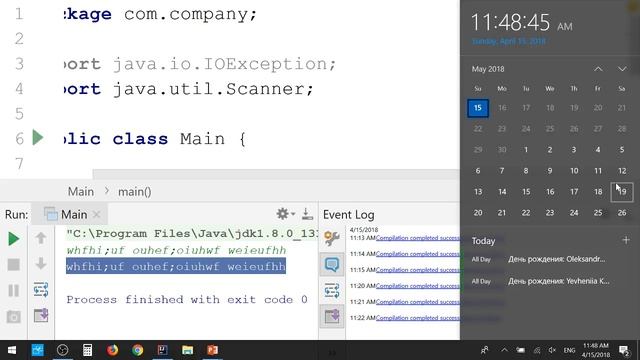Toggle soft-wrap in Run console

[41, 290]
